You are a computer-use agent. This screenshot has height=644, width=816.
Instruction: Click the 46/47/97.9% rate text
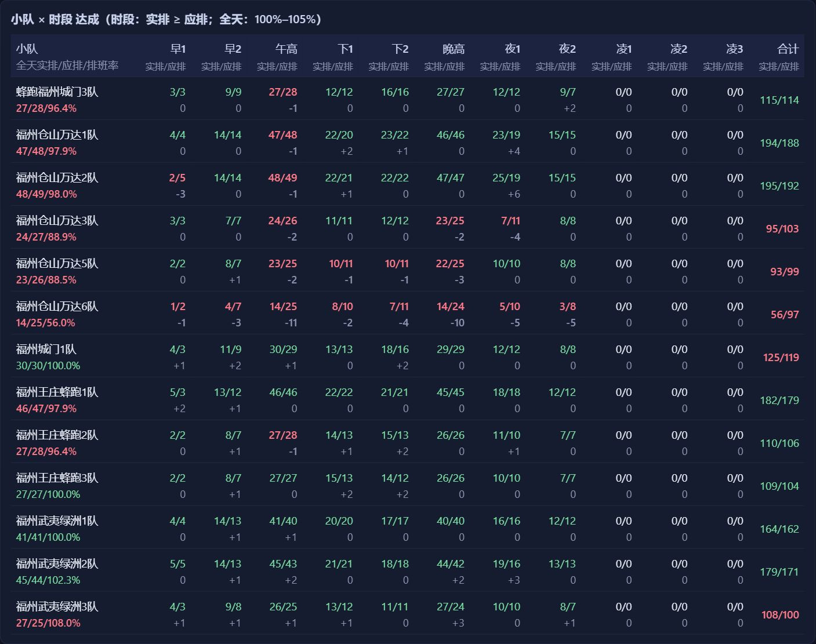(x=46, y=409)
